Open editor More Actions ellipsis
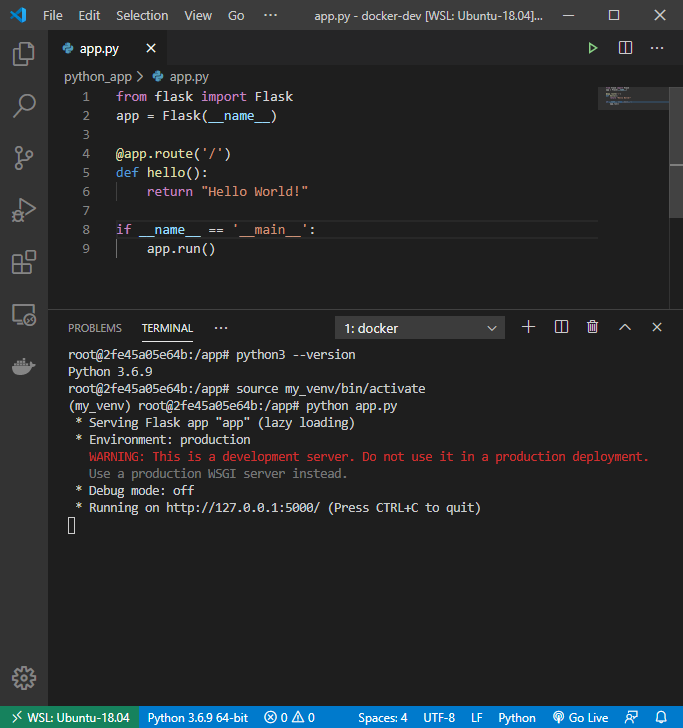Viewport: 683px width, 728px height. pos(657,48)
